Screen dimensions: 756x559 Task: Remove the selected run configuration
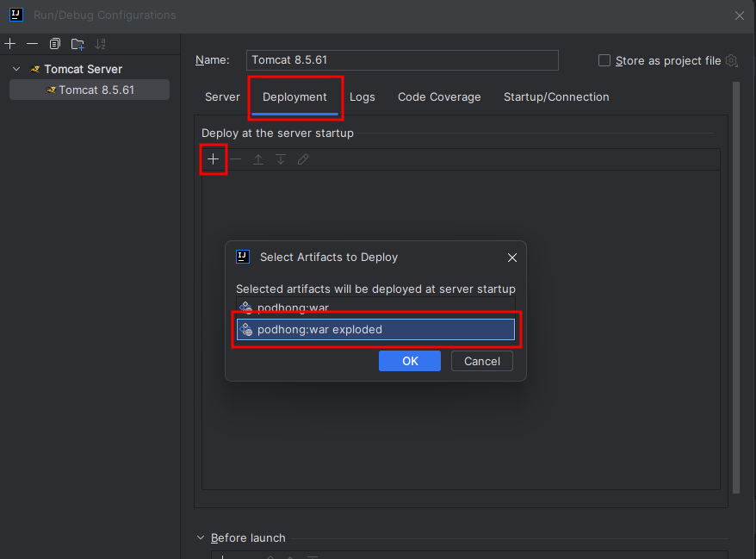[33, 44]
